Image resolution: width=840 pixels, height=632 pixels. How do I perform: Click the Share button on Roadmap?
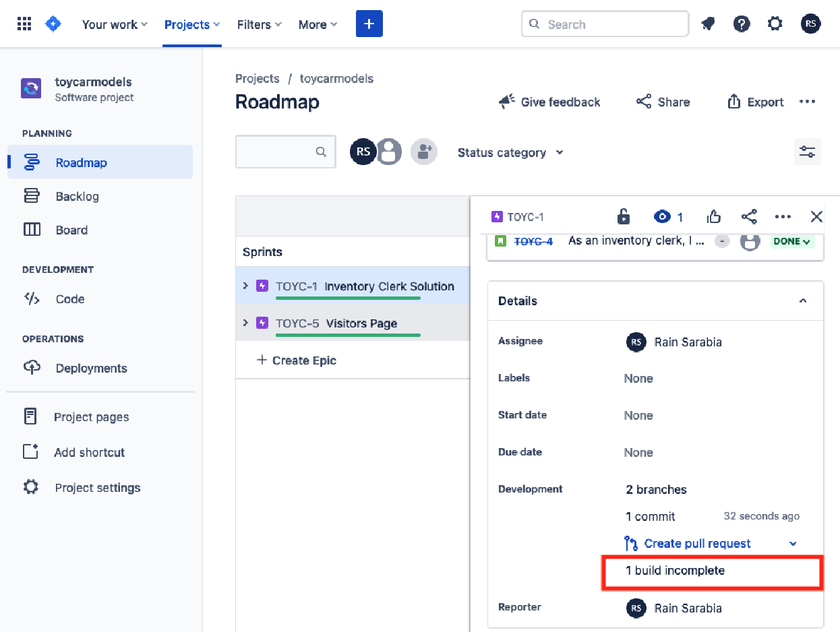coord(663,102)
